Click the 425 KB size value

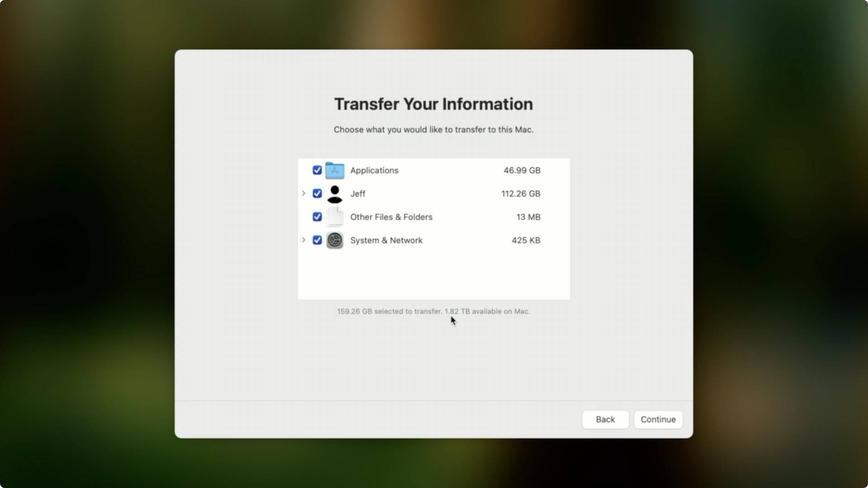tap(526, 240)
